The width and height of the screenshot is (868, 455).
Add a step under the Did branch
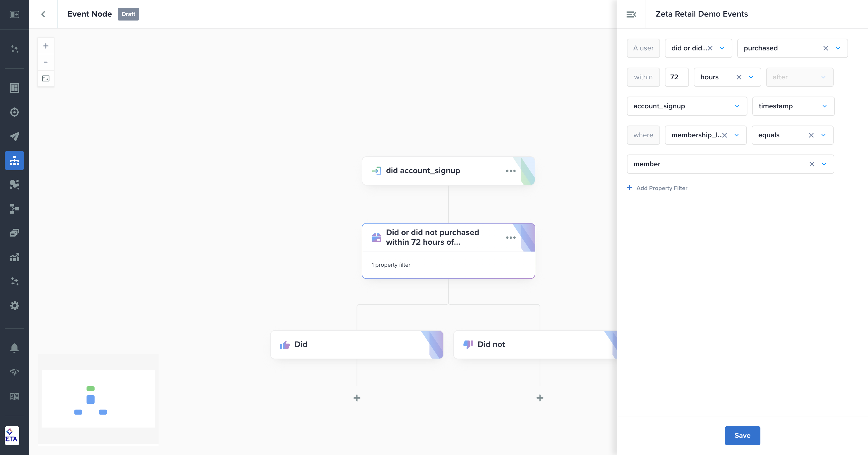(357, 398)
